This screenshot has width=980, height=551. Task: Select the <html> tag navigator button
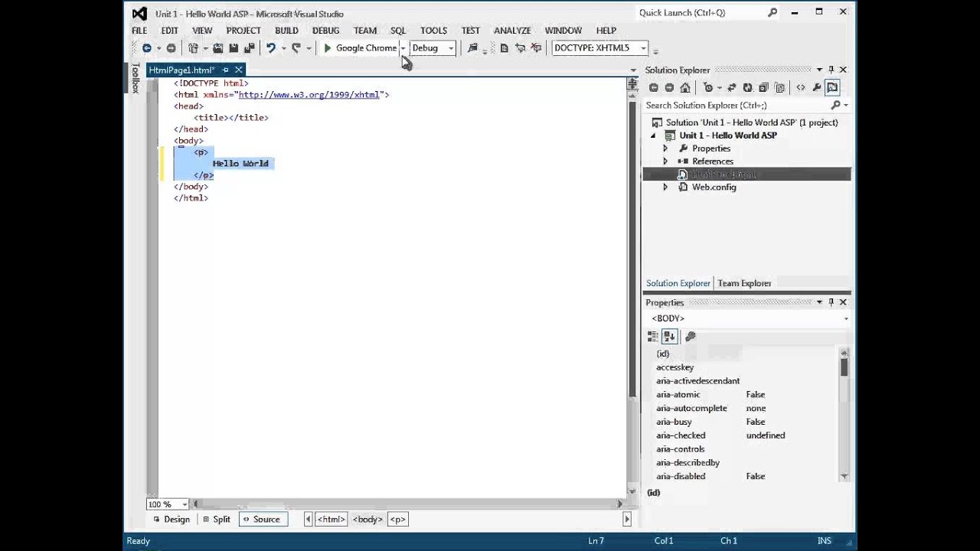pos(332,519)
